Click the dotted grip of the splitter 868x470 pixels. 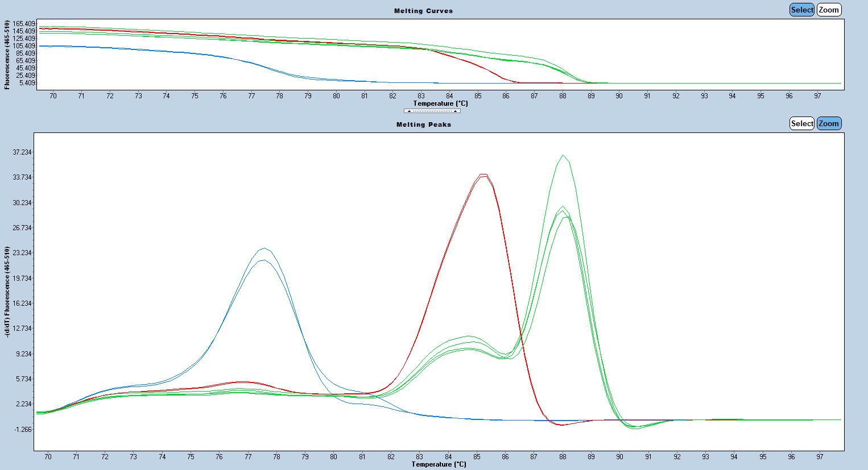[x=432, y=111]
